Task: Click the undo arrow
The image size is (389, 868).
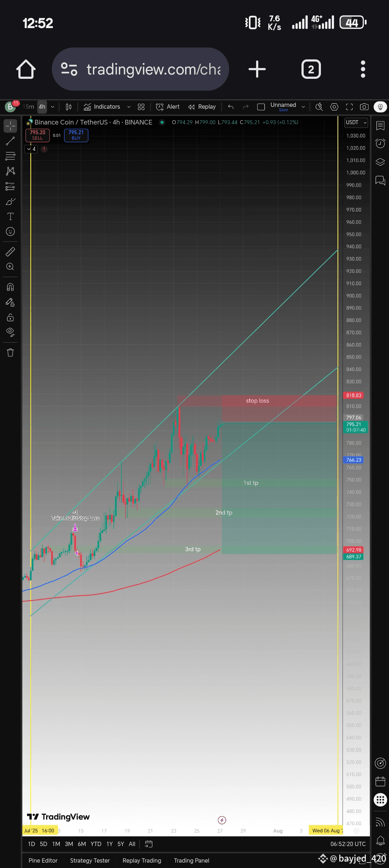Action: (x=231, y=107)
